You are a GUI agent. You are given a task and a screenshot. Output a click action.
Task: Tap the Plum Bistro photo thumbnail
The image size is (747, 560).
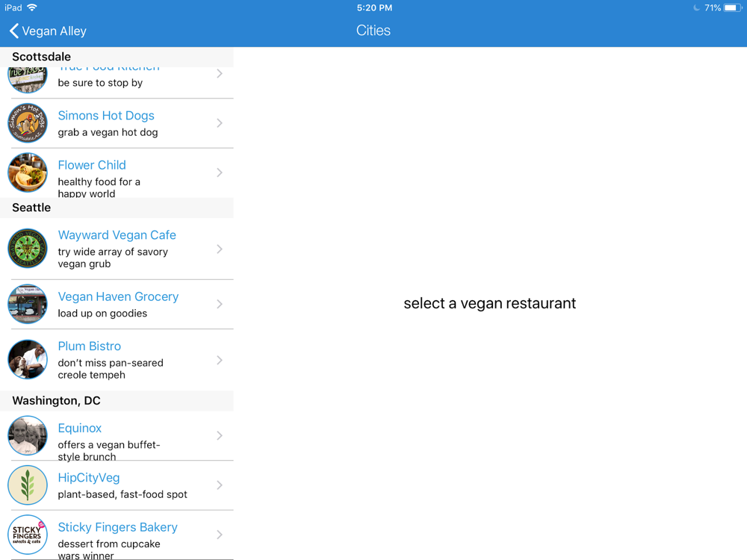point(28,360)
